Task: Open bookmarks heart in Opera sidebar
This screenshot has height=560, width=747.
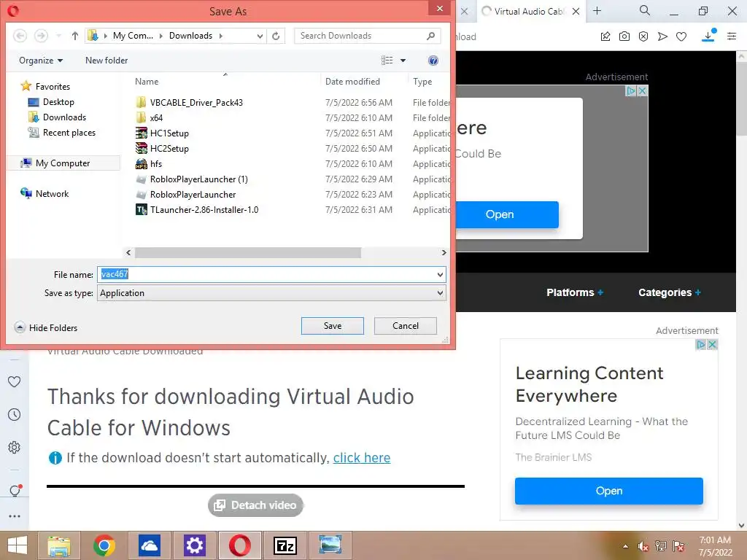Action: point(15,381)
